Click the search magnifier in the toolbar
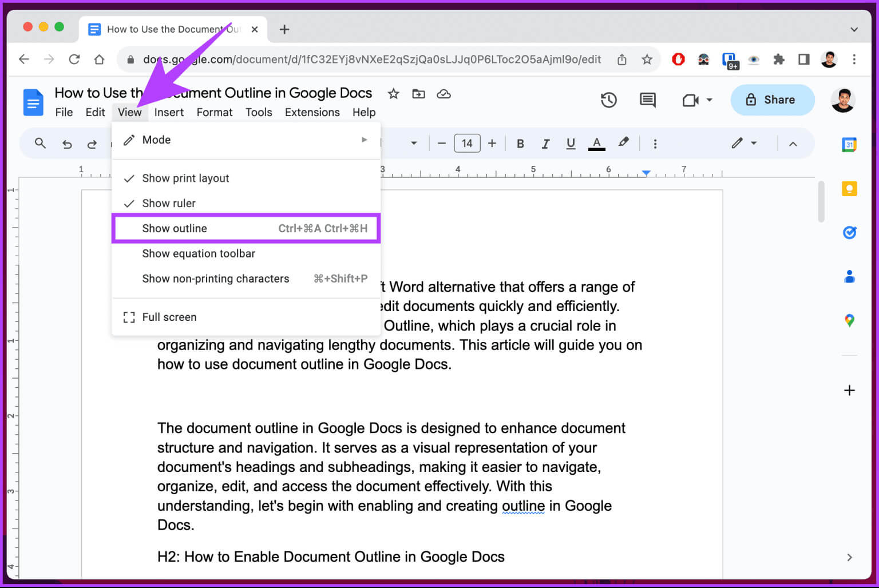This screenshot has width=879, height=588. click(40, 143)
